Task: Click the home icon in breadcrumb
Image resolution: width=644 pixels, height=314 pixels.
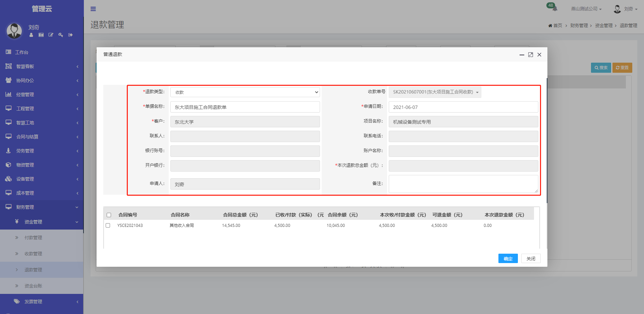Action: click(x=550, y=26)
